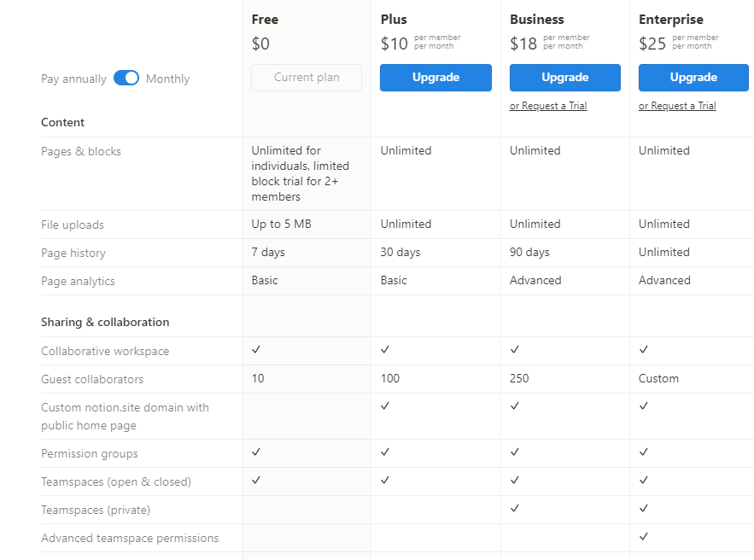This screenshot has height=560, width=754.
Task: Upgrade to the Enterprise plan
Action: pos(693,78)
